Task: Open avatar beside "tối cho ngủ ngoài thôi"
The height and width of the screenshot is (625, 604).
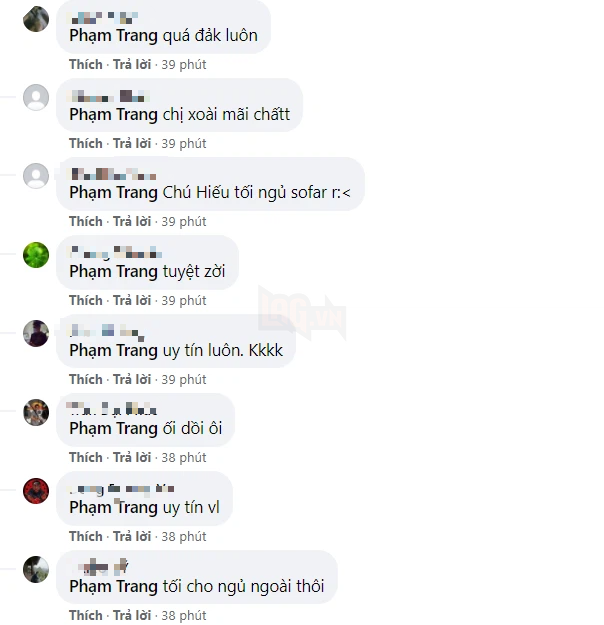Action: [x=36, y=569]
